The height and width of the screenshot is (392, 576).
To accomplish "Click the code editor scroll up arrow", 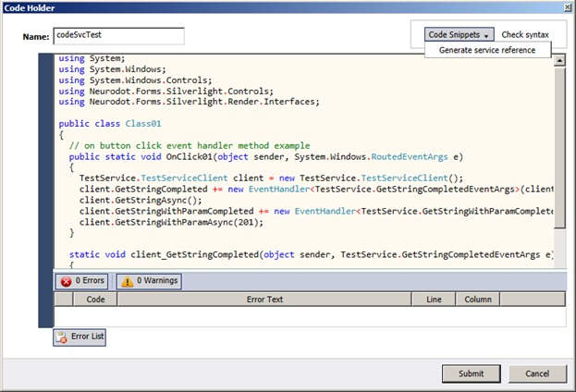I will click(x=559, y=60).
